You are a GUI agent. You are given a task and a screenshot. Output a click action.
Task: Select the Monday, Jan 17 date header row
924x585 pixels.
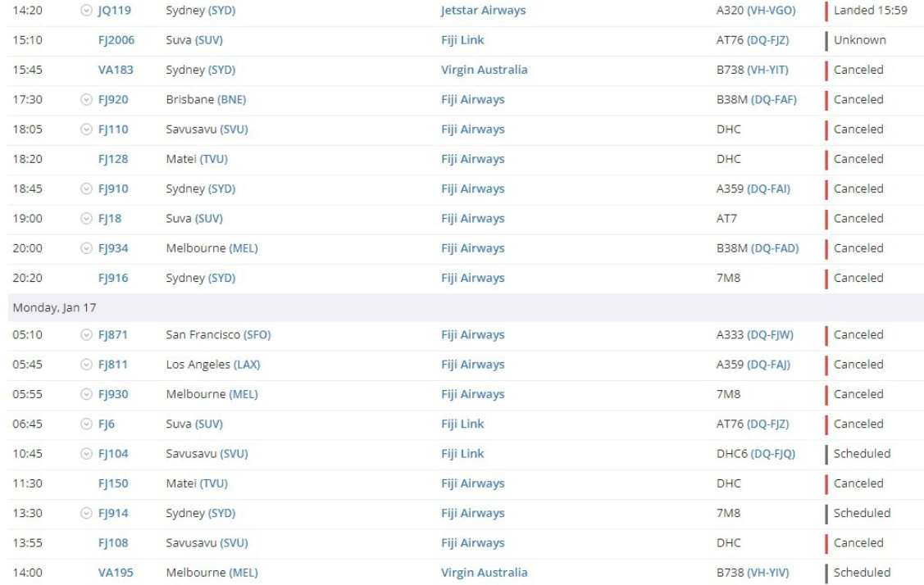[466, 307]
